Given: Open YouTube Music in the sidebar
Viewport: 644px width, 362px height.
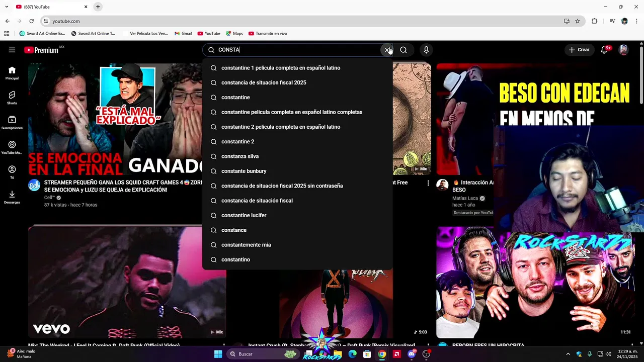Looking at the screenshot, I should pyautogui.click(x=12, y=147).
